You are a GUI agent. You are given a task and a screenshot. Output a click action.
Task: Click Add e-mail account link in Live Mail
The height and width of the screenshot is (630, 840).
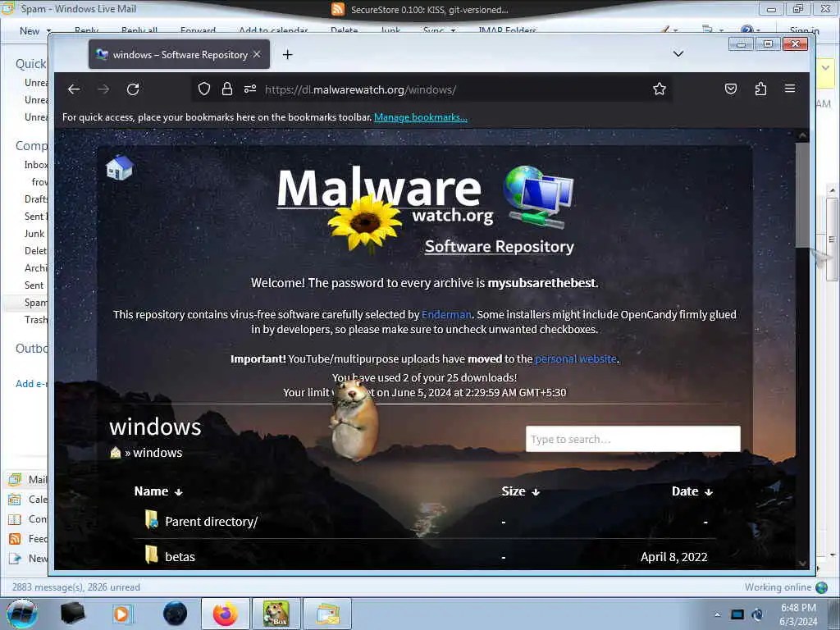point(31,384)
